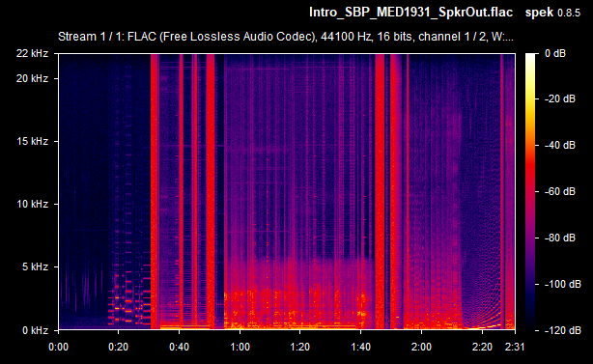Click the file name Intro_SBP_MED1931_SpkrOut.flac
593x364 pixels.
click(410, 13)
